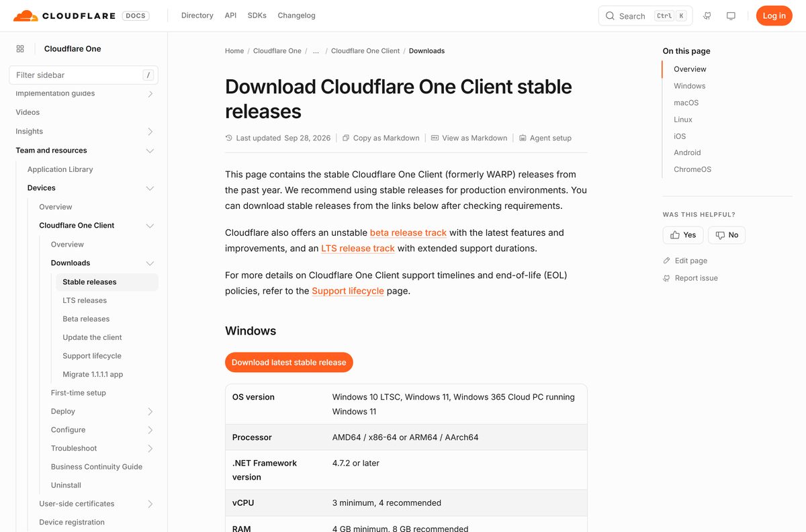Focus the Filter sidebar input

(x=83, y=75)
